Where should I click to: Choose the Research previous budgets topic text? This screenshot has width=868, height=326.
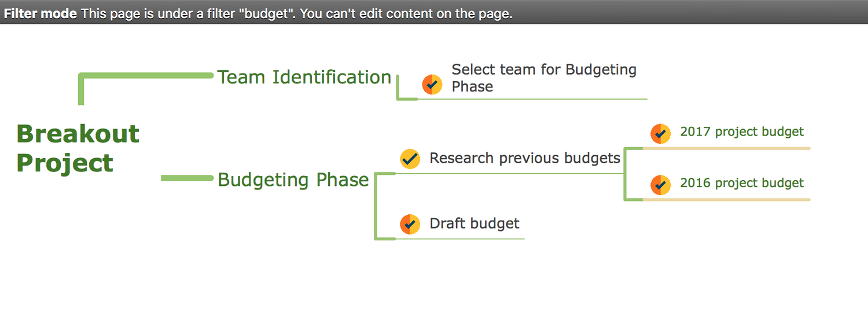tap(525, 158)
